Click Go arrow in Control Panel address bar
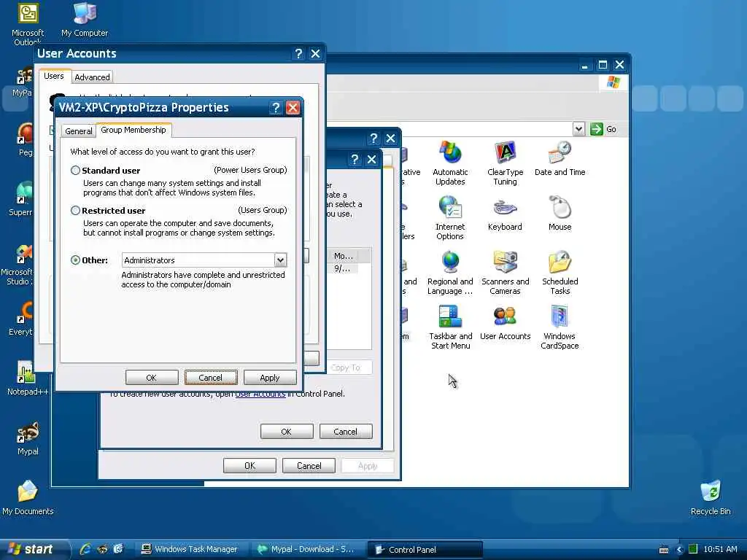Image resolution: width=747 pixels, height=560 pixels. [597, 129]
